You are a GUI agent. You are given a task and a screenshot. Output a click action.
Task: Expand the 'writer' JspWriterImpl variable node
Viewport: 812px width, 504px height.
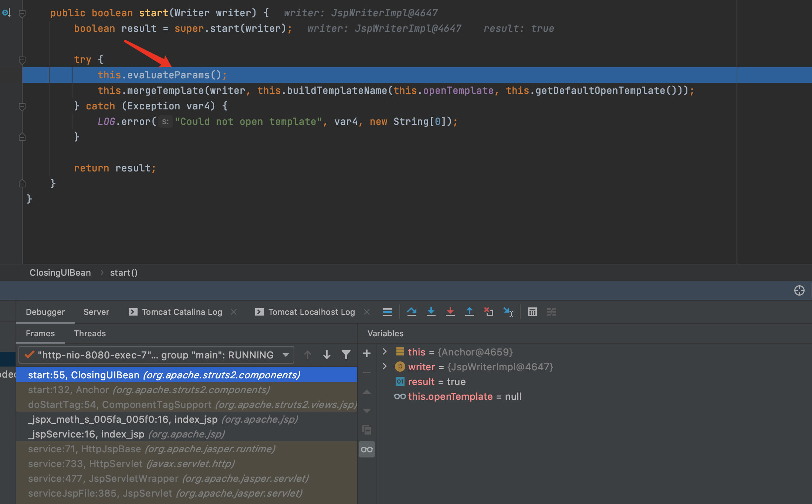[x=385, y=366]
